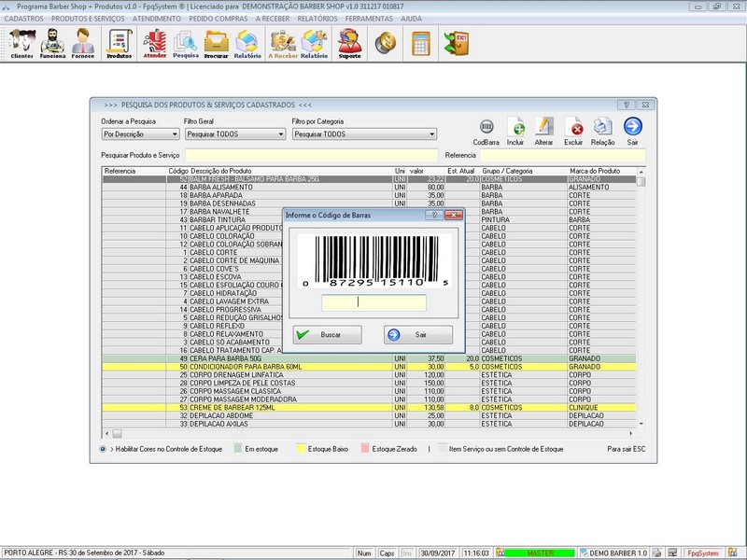Open the FERRAMENTAS menu

tap(369, 19)
